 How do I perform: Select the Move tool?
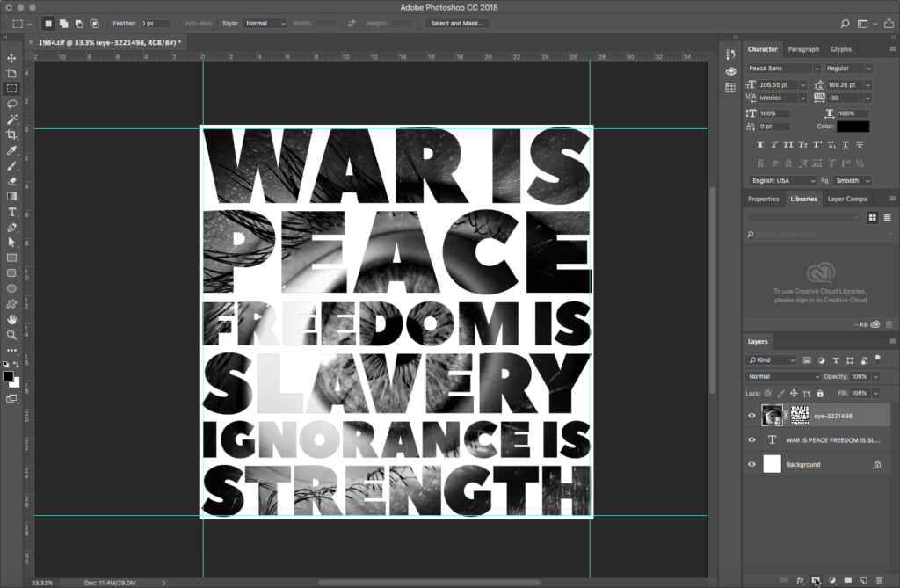tap(12, 58)
